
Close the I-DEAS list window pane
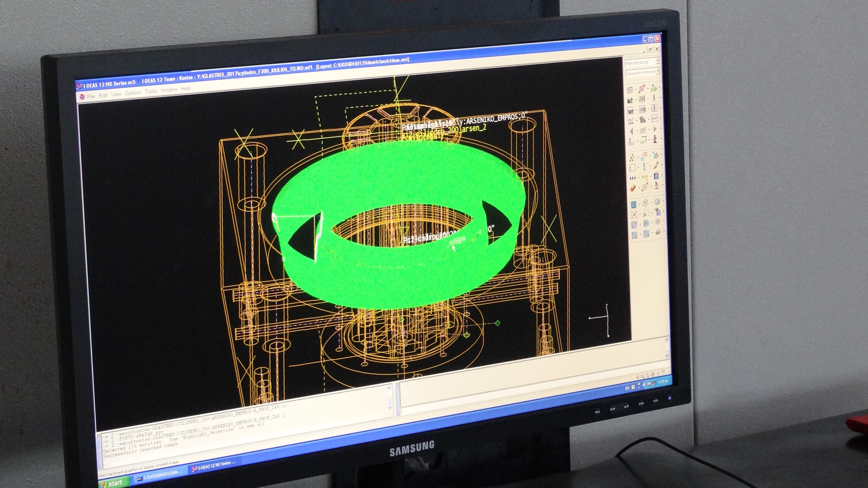[x=98, y=436]
